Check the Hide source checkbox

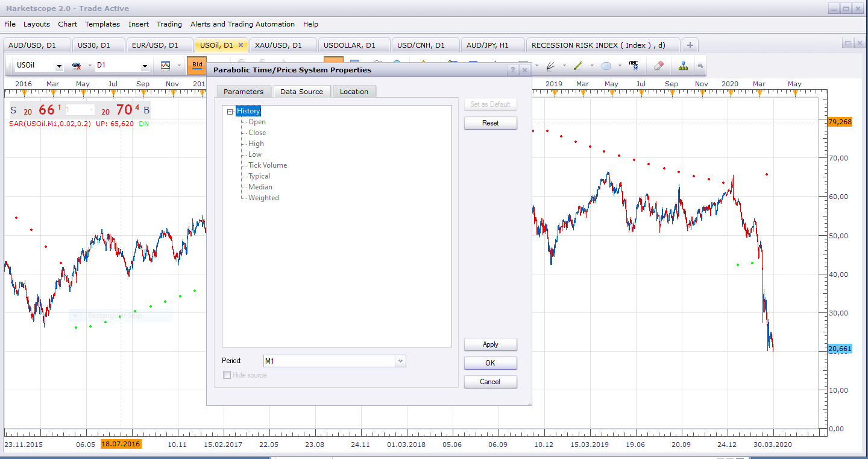[x=227, y=375]
